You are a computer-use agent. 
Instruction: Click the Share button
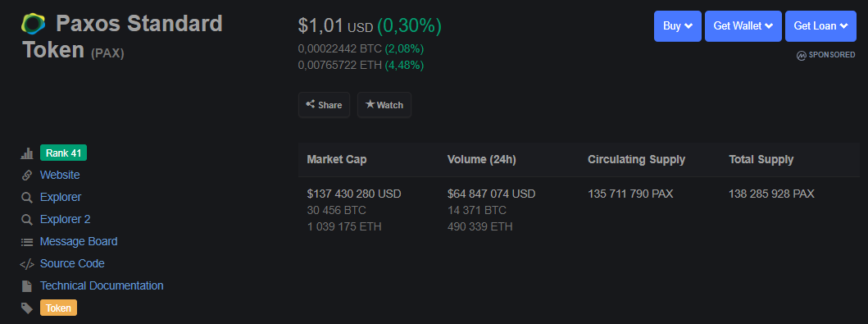[324, 105]
